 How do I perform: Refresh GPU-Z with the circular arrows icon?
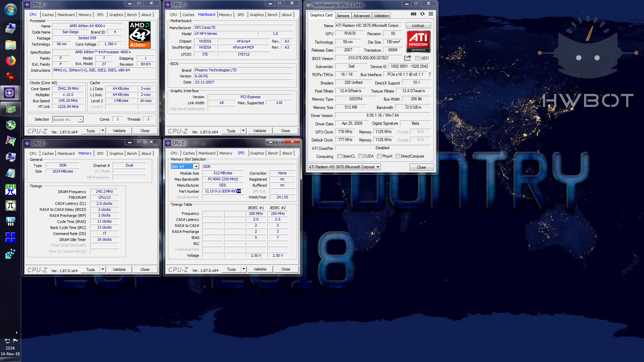pyautogui.click(x=422, y=14)
